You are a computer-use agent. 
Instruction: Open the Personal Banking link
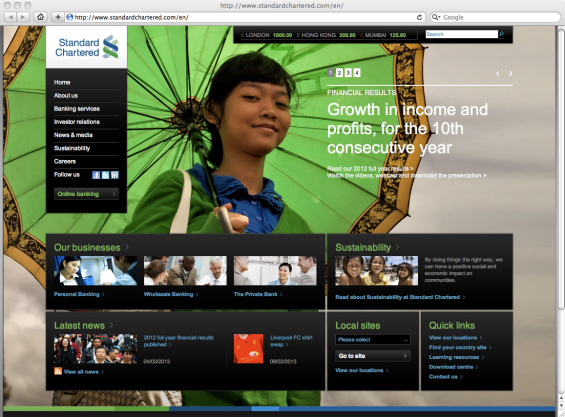click(79, 294)
